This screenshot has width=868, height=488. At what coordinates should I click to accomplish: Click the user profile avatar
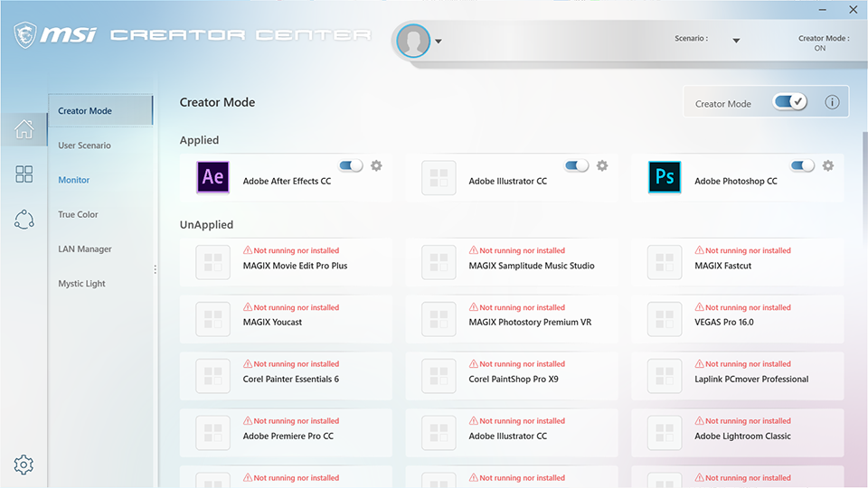[x=413, y=41]
